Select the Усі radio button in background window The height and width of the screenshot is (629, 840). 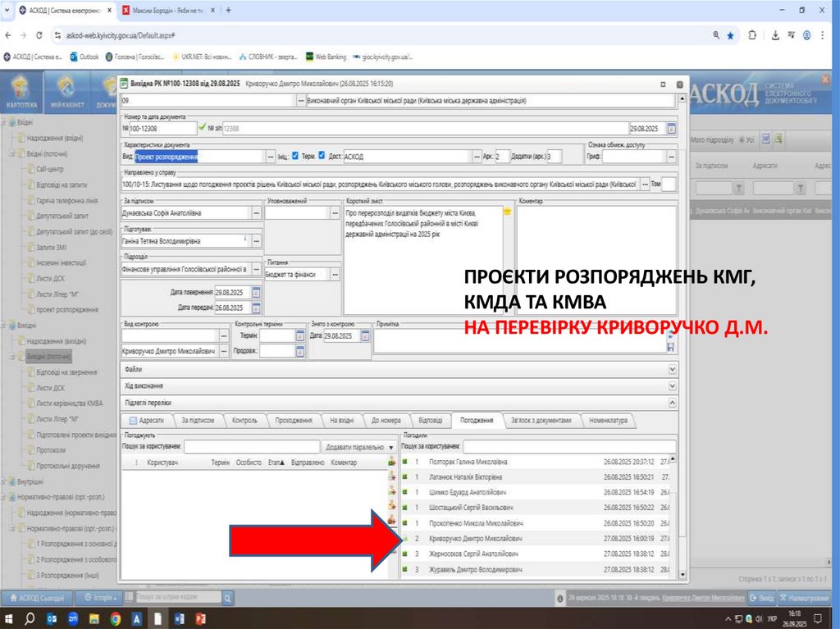point(742,140)
